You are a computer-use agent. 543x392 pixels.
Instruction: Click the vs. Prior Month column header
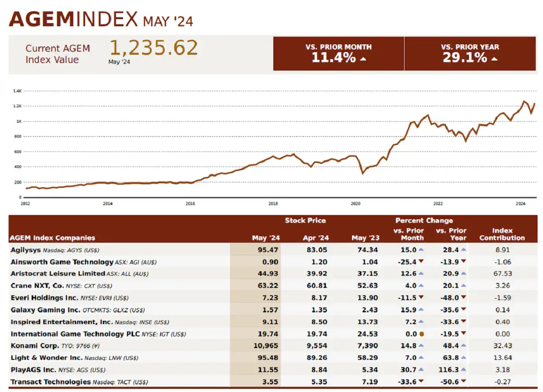click(x=409, y=234)
